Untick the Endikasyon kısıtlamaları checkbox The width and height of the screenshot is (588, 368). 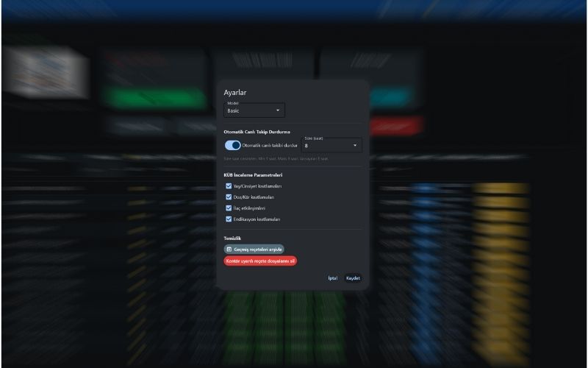pos(229,219)
